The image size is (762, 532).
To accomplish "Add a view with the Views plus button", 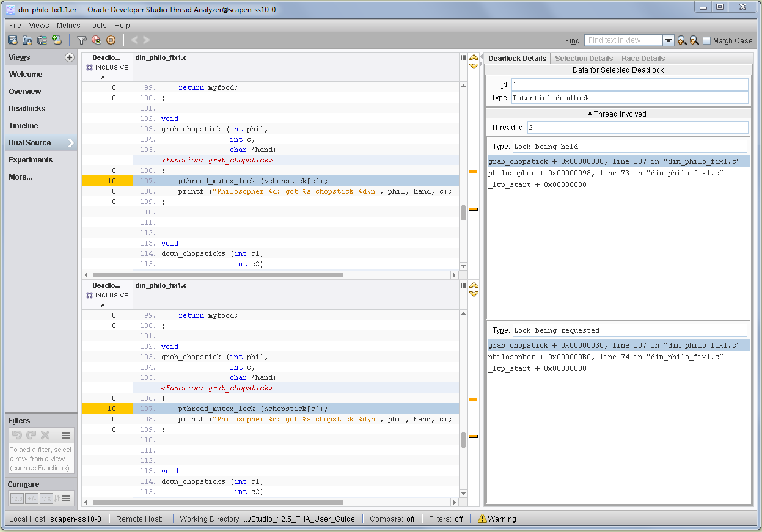I will tap(70, 57).
